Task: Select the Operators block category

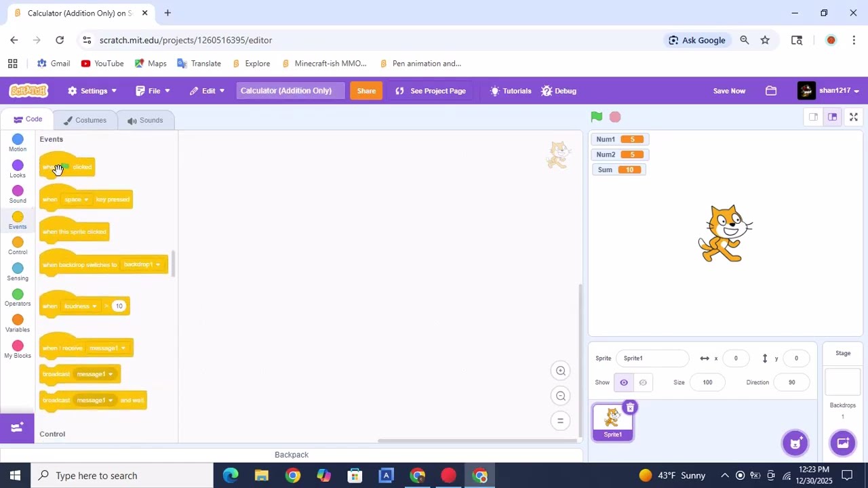Action: [18, 298]
